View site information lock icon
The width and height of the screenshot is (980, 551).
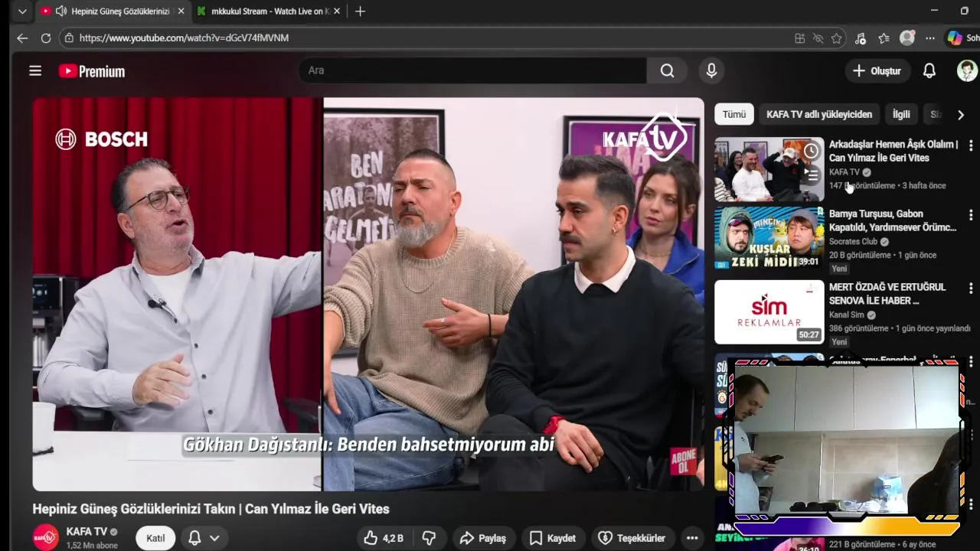(69, 37)
